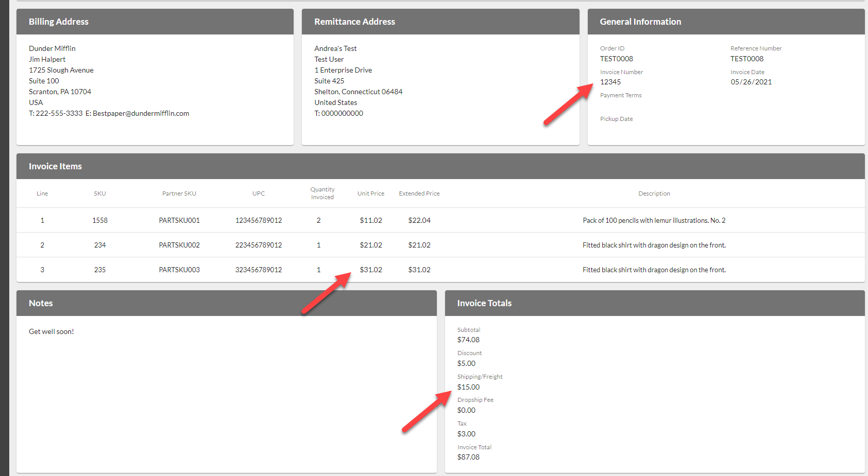868x476 pixels.
Task: Click the Order ID value TEST0008
Action: (616, 59)
